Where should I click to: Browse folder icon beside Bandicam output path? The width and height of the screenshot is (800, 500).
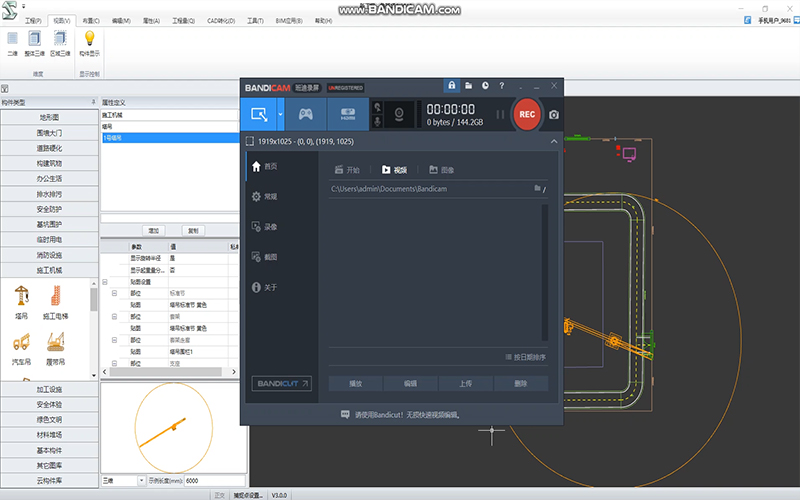coord(537,188)
